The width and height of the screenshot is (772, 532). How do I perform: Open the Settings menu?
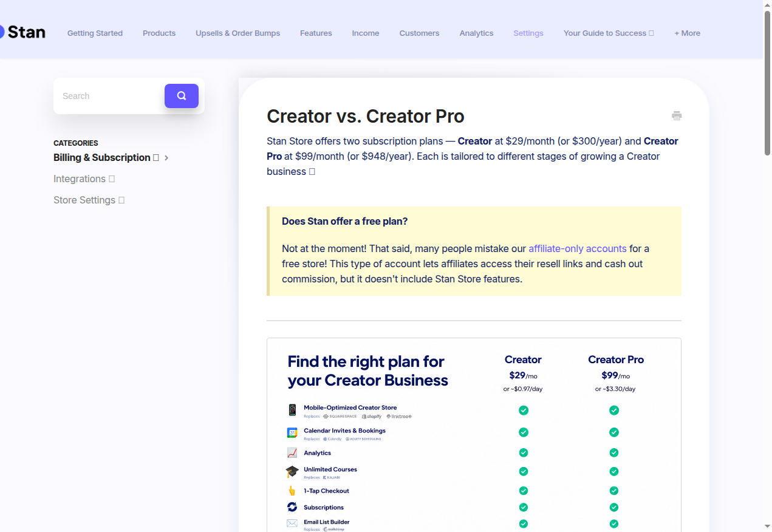click(x=528, y=33)
